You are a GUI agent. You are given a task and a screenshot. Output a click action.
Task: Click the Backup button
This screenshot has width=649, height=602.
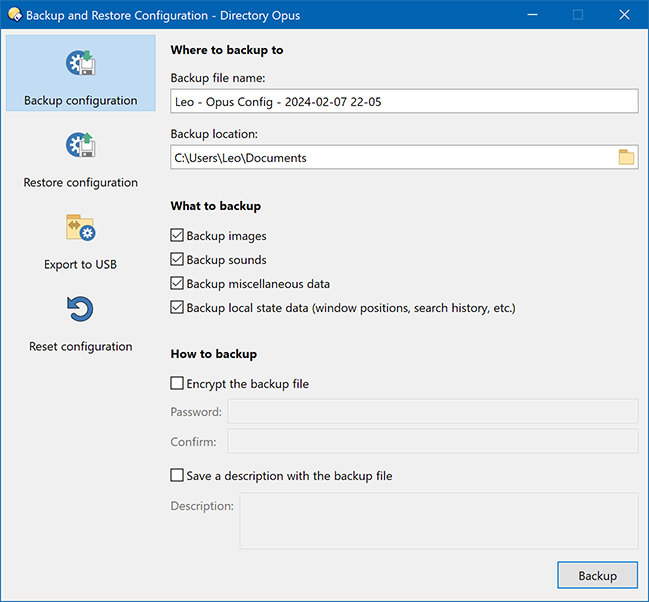tap(597, 575)
